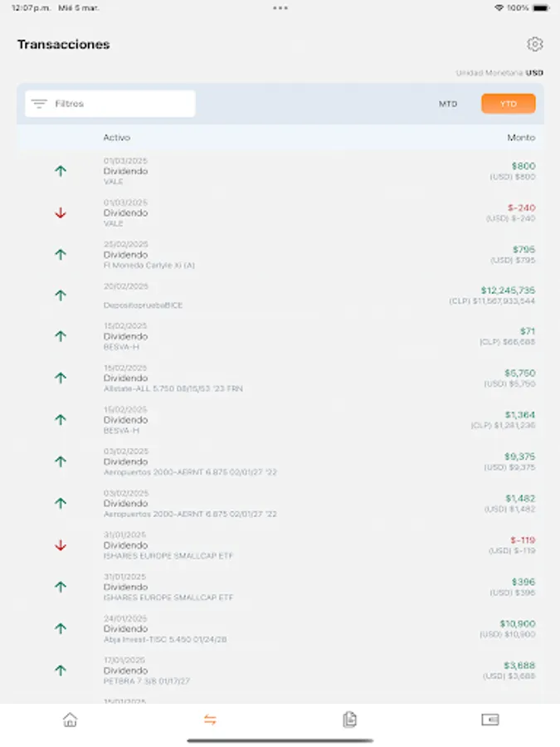Click the Activo column header
The width and height of the screenshot is (560, 747).
pyautogui.click(x=114, y=137)
